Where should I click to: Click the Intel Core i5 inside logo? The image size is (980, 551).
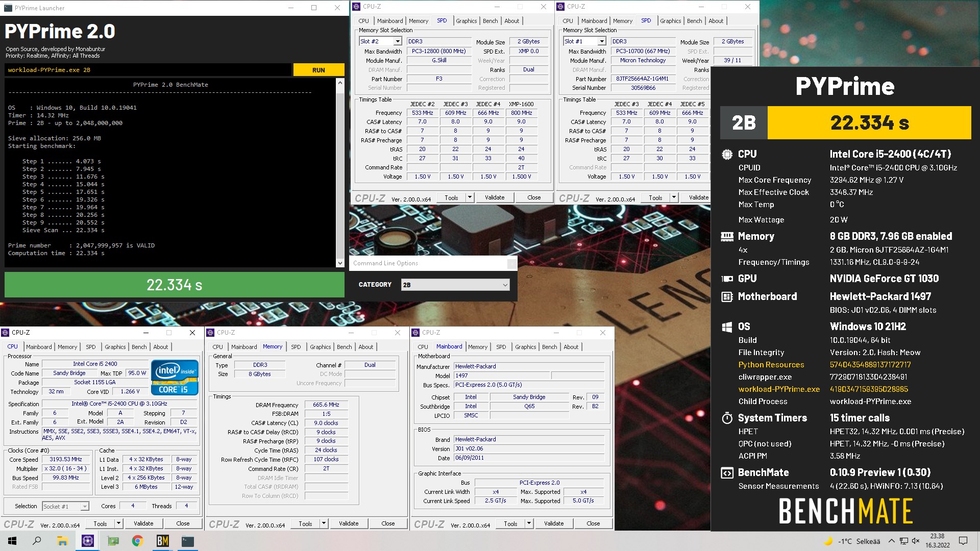coord(175,377)
